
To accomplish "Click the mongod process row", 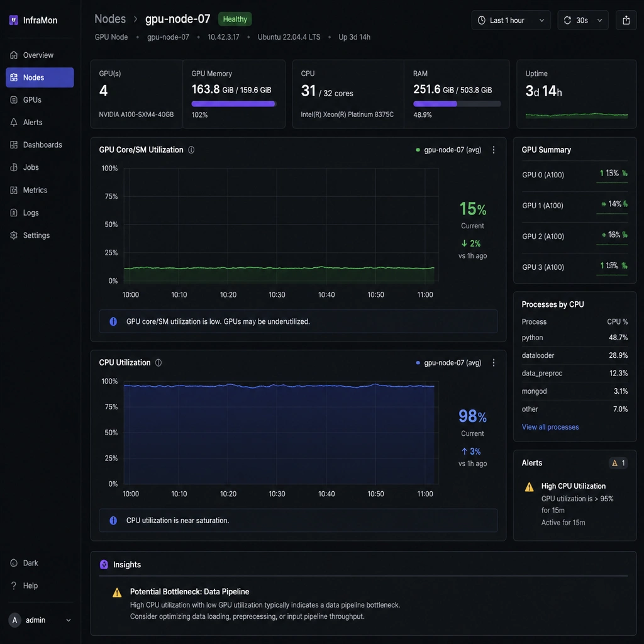I will coord(575,391).
